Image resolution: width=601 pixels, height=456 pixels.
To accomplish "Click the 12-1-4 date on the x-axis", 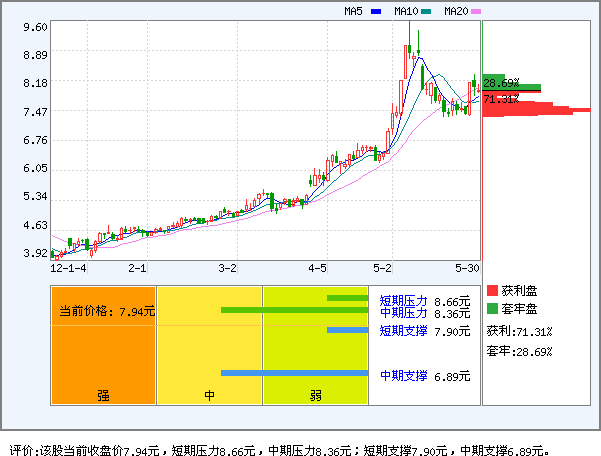I will coord(68,268).
